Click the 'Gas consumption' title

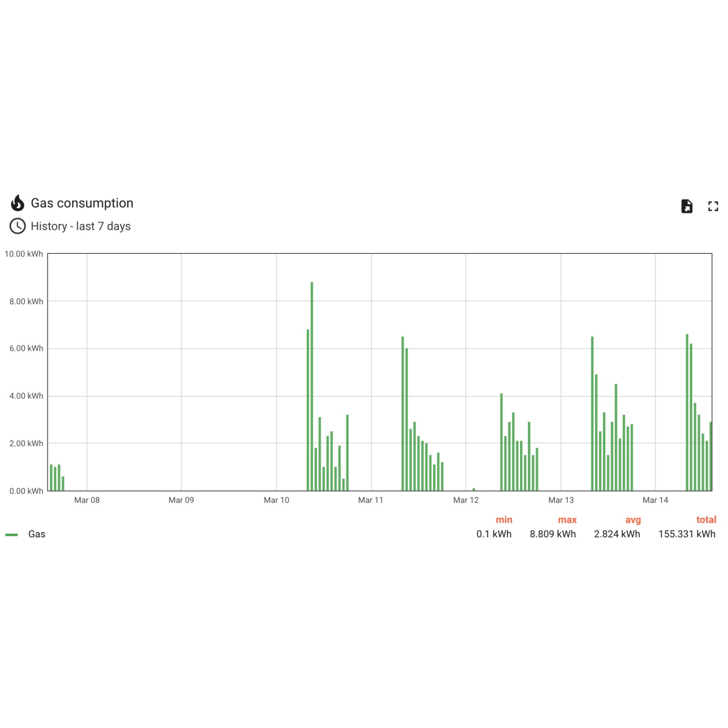pyautogui.click(x=82, y=203)
